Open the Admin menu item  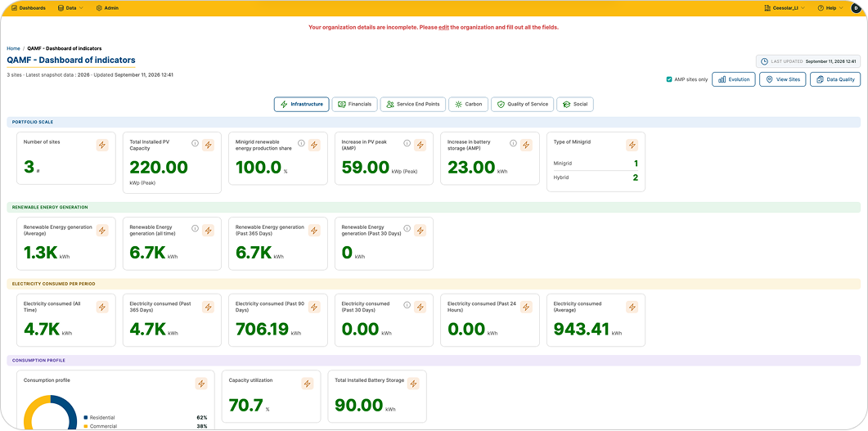click(x=107, y=8)
